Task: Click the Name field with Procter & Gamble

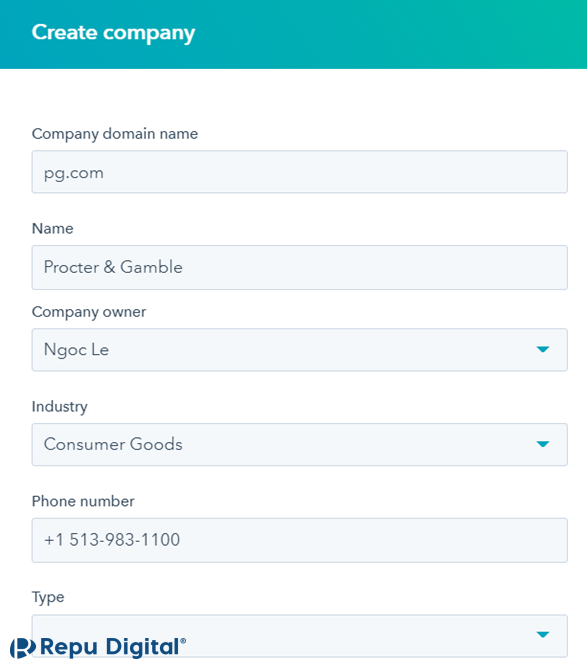Action: [x=299, y=267]
